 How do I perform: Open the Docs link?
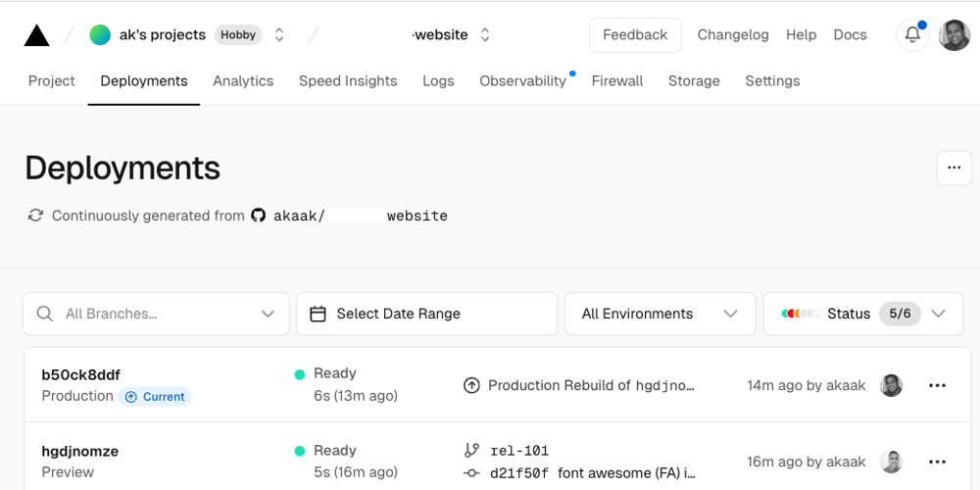[850, 35]
